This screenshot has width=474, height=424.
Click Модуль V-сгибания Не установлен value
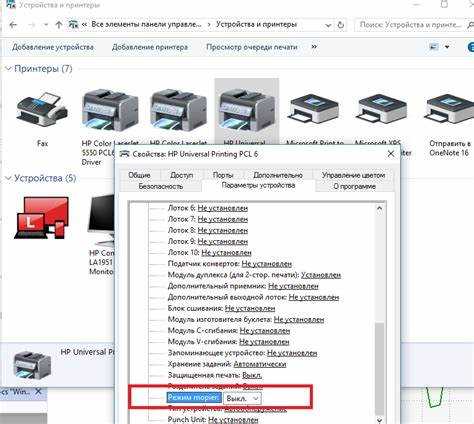[264, 342]
